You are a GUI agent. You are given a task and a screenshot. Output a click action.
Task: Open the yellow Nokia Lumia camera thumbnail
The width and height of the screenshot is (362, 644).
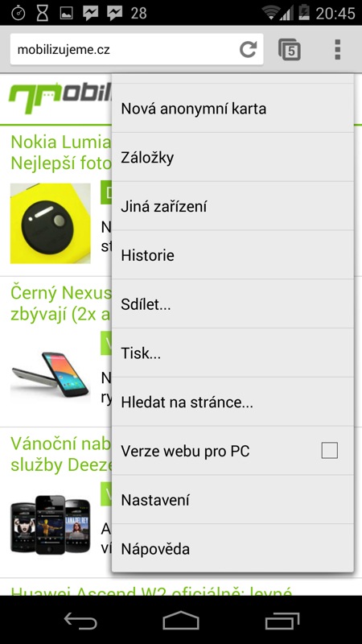(51, 223)
